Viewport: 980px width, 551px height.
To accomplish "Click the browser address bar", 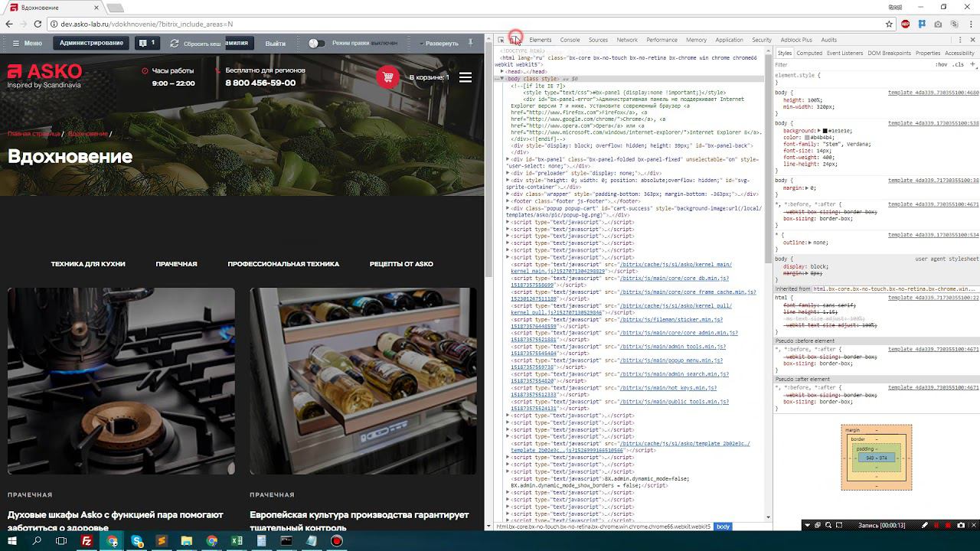I will pyautogui.click(x=468, y=24).
